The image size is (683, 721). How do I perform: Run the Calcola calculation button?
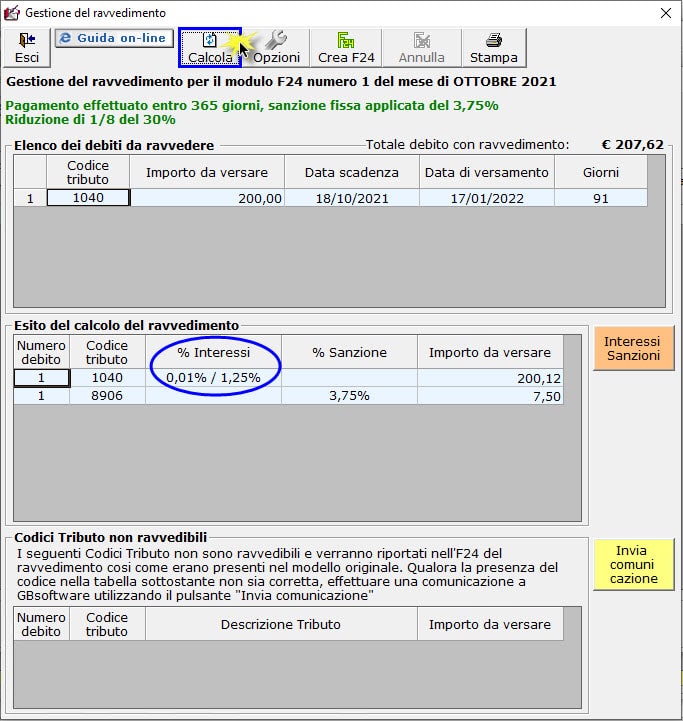[210, 47]
